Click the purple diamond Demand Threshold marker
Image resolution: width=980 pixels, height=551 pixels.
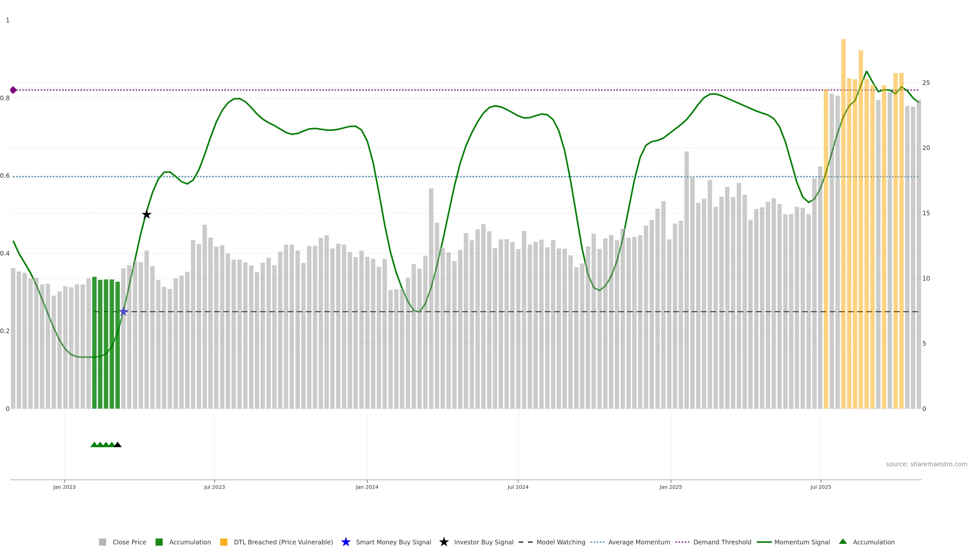13,90
